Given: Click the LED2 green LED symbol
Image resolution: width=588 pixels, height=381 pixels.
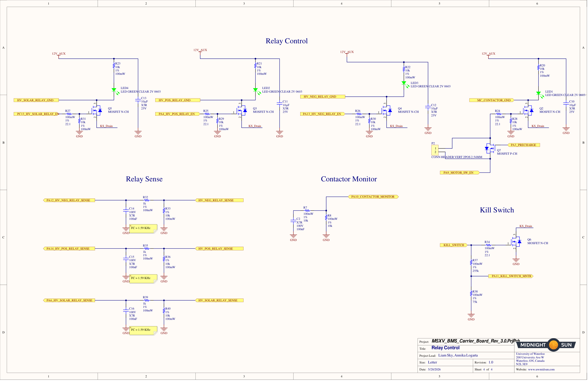Looking at the screenshot, I should point(257,91).
